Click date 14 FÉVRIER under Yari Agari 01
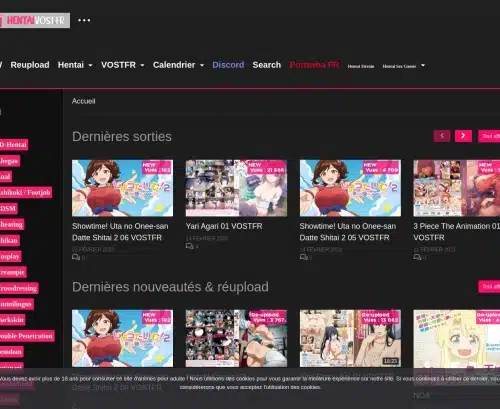500x409 pixels. point(207,238)
